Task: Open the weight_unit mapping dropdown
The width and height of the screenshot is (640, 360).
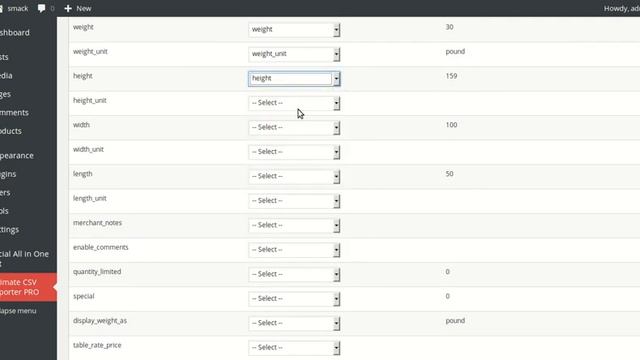Action: pos(294,54)
